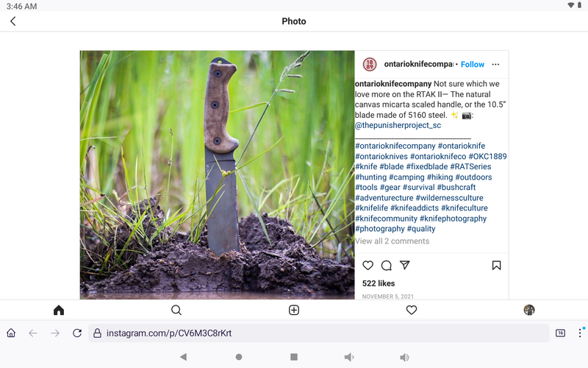Screen dimensions: 588x368
Task: Open #adventurecture hashtag
Action: [384, 198]
